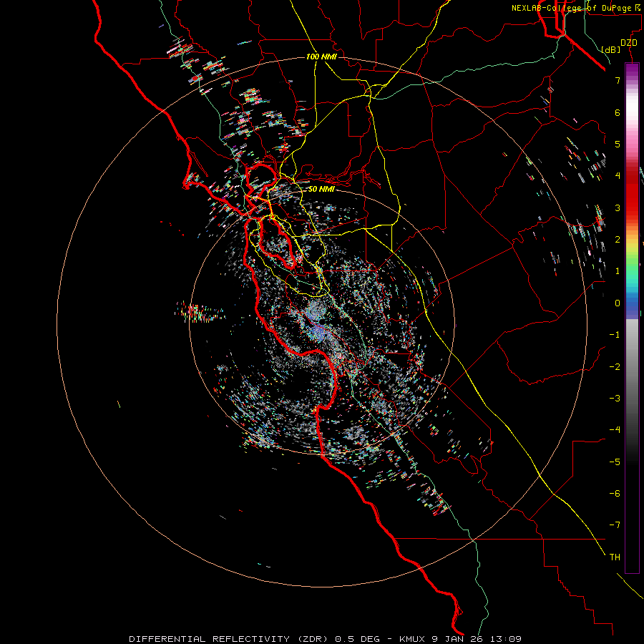This screenshot has width=644, height=644.
Task: Click the TH threshold label on scale
Action: [615, 557]
